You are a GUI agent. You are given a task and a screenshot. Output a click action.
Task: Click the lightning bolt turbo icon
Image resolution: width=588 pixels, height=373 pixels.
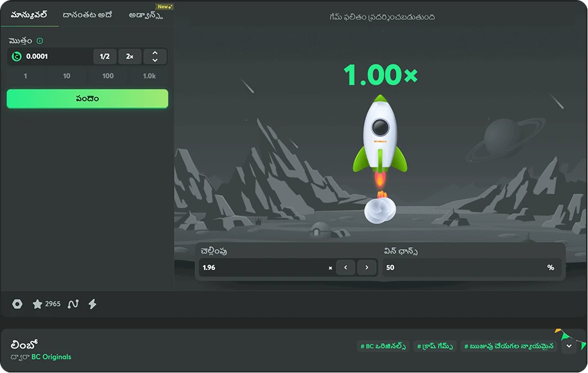pyautogui.click(x=92, y=304)
